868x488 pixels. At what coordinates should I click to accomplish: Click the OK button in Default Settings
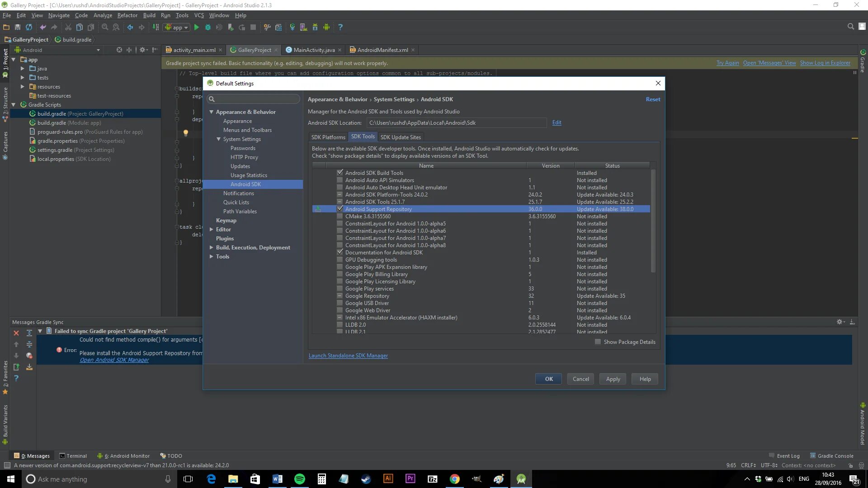(549, 379)
